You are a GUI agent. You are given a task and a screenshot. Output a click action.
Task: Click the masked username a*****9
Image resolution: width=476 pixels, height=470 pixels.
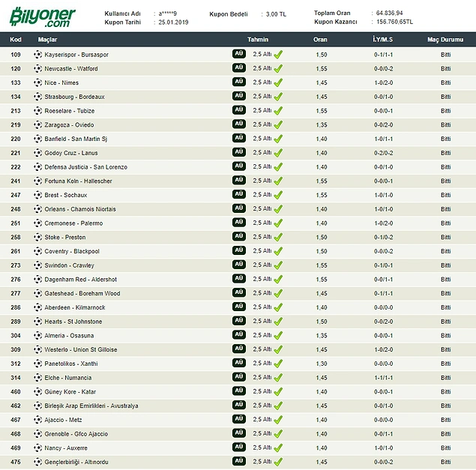168,13
